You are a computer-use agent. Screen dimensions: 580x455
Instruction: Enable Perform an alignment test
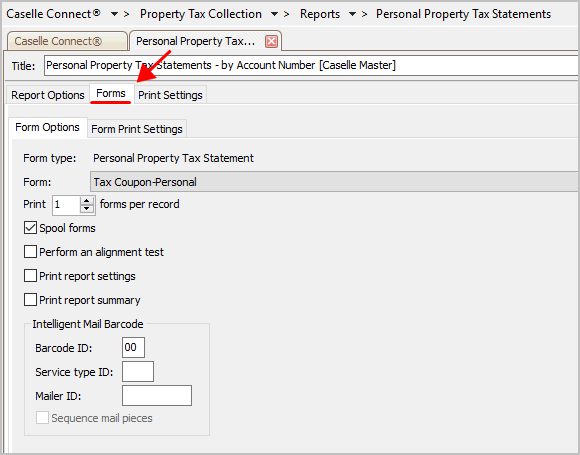click(30, 252)
